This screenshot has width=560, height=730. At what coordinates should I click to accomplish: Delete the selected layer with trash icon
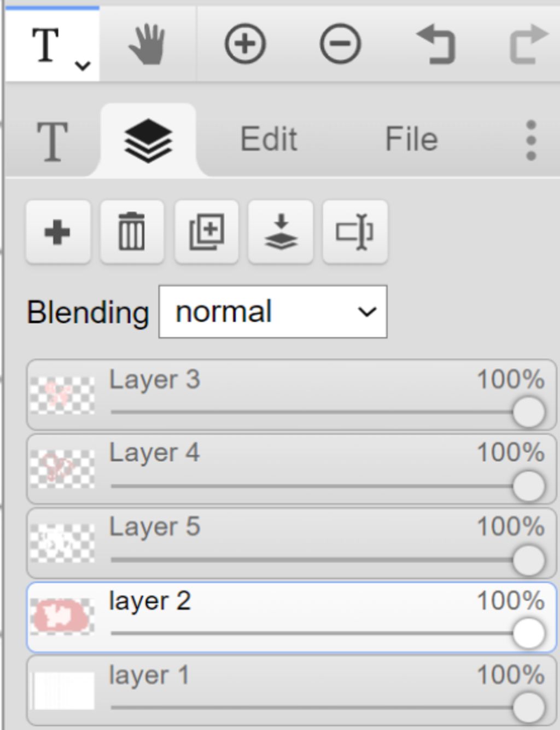(x=132, y=232)
